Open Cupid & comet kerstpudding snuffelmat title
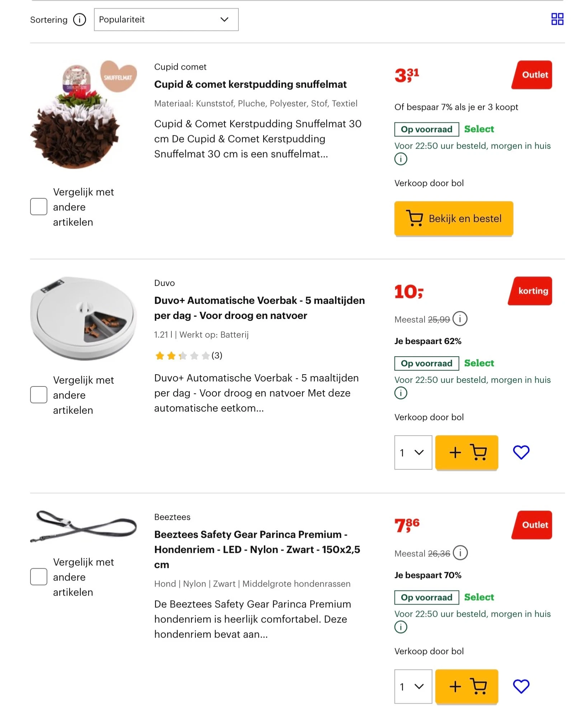The width and height of the screenshot is (588, 723). pyautogui.click(x=250, y=84)
